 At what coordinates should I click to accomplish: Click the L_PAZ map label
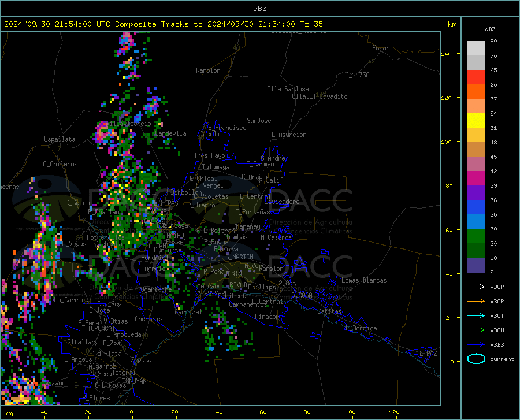[x=428, y=354]
